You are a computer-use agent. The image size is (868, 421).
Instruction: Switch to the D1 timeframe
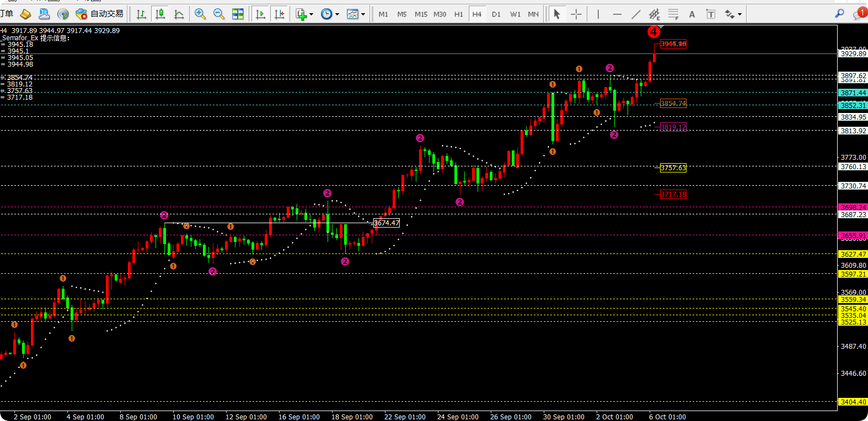496,14
